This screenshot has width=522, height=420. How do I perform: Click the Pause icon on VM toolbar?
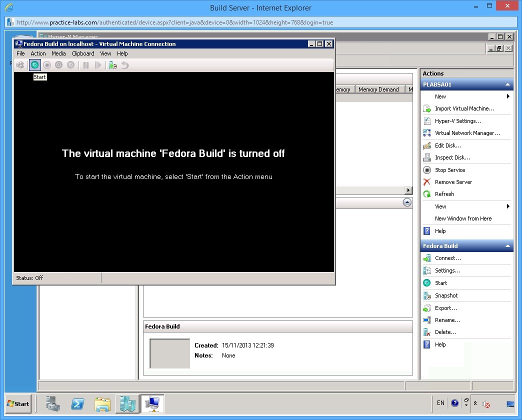pos(85,64)
